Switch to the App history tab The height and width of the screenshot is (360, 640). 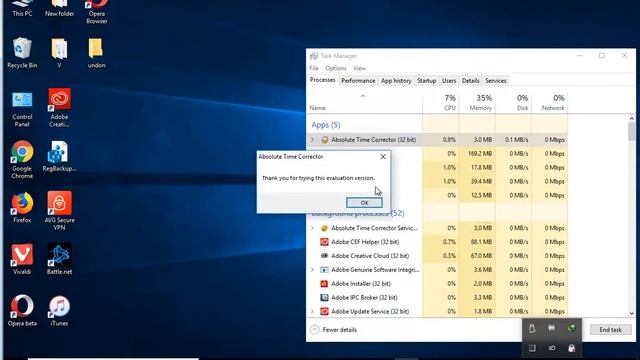point(396,81)
